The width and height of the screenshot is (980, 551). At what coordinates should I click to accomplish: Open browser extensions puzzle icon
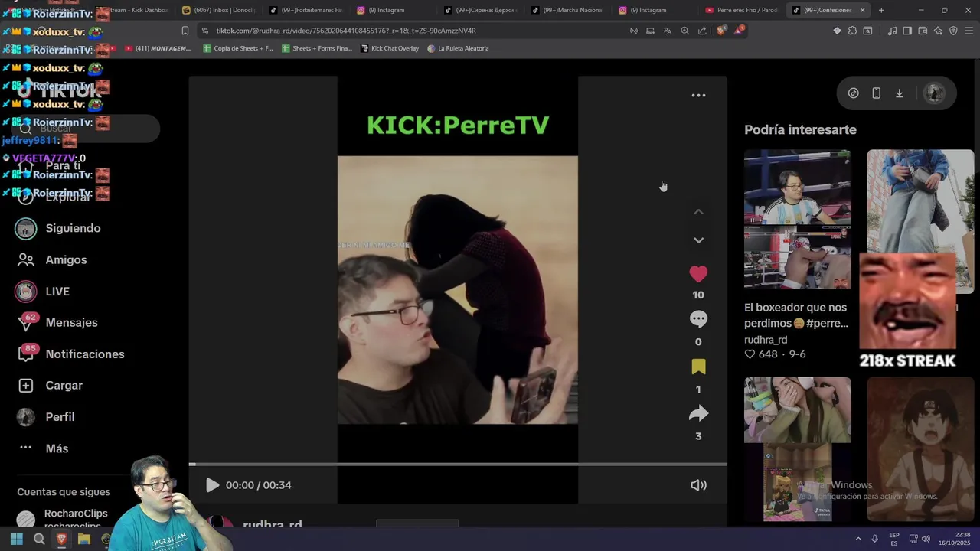[x=852, y=31]
